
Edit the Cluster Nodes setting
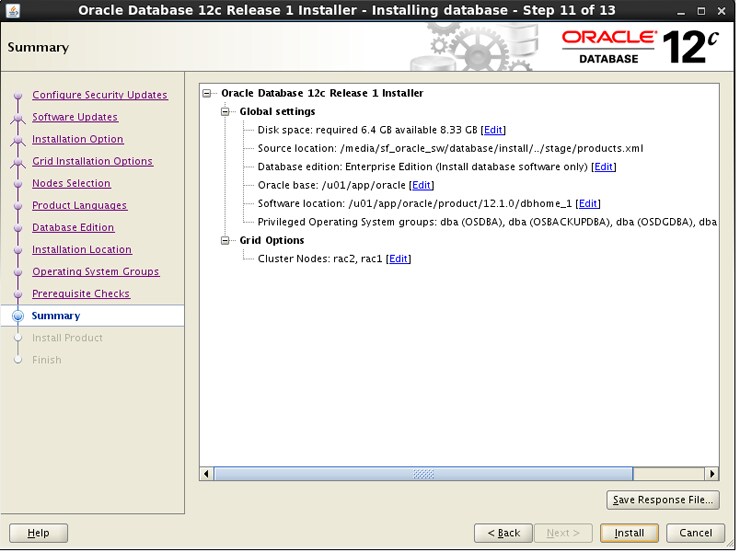pos(398,259)
